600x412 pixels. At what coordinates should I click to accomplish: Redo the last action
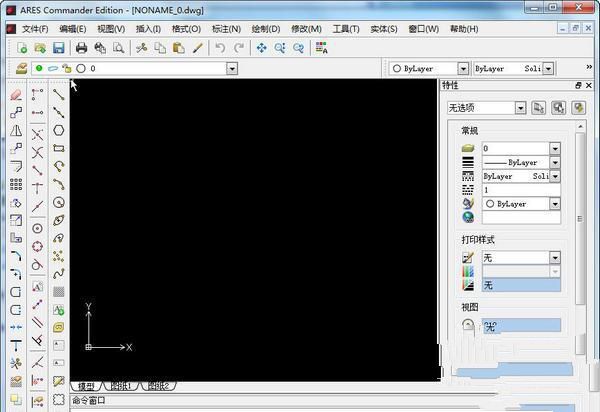click(x=239, y=48)
